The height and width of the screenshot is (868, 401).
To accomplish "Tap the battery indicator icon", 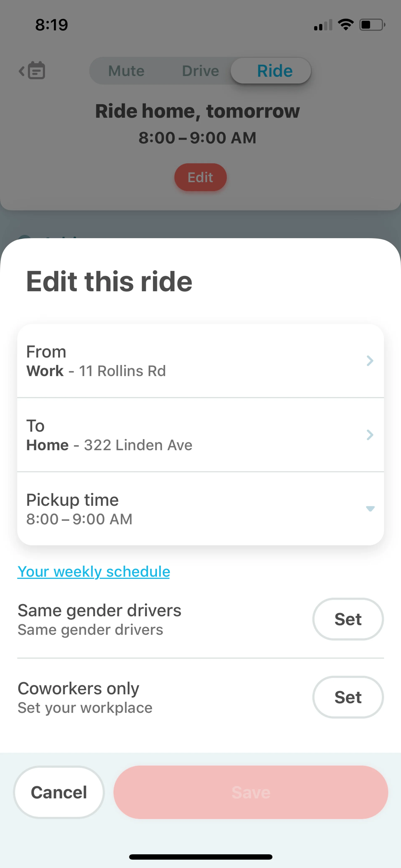I will click(372, 25).
